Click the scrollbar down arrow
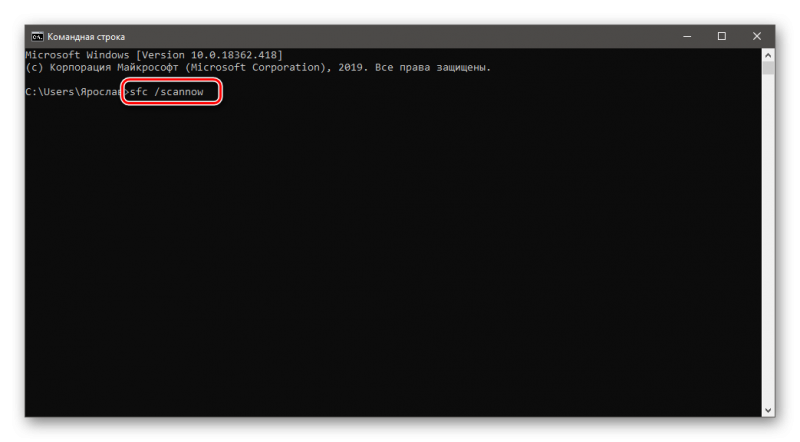Image resolution: width=800 pixels, height=442 pixels. point(768,410)
